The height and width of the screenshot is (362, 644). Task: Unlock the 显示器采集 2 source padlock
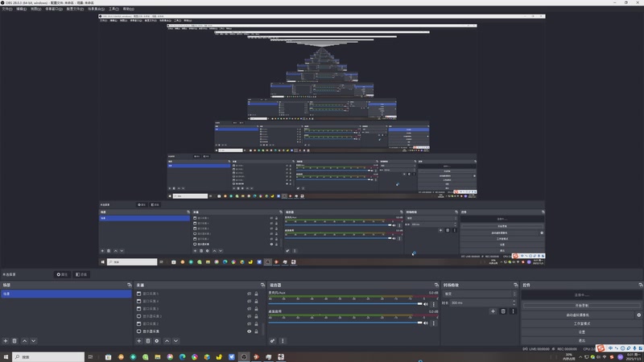point(256,316)
